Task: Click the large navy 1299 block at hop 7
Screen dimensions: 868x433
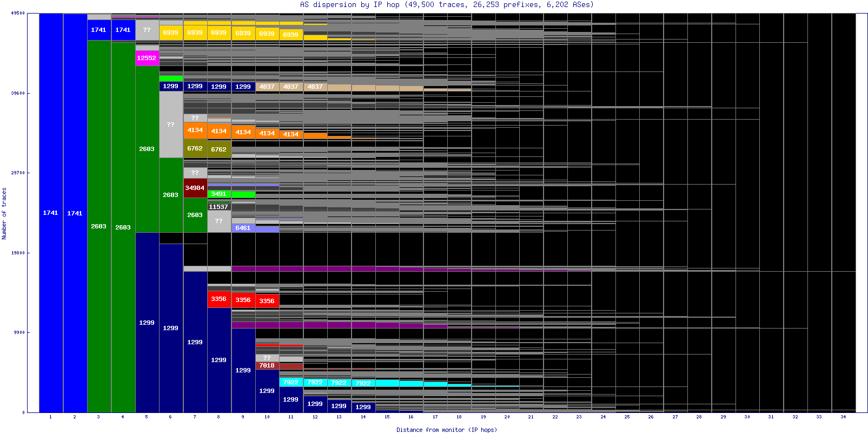Action: (195, 342)
